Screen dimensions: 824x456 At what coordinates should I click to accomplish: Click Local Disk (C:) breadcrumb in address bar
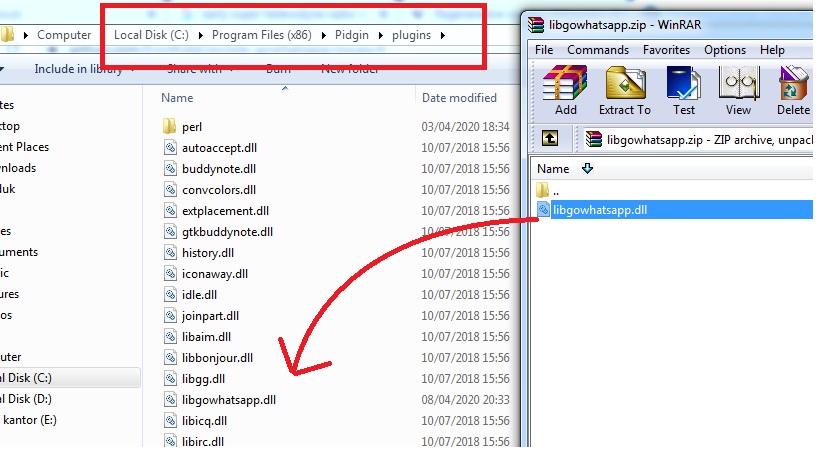point(151,35)
